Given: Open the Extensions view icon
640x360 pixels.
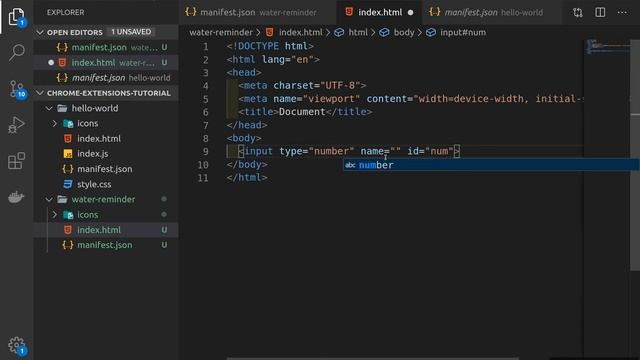Looking at the screenshot, I should (x=16, y=161).
